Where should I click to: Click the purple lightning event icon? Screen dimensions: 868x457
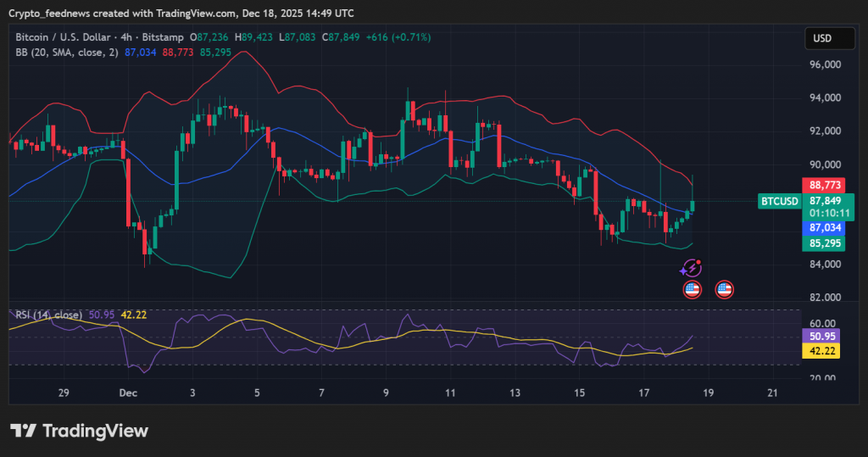pyautogui.click(x=692, y=269)
